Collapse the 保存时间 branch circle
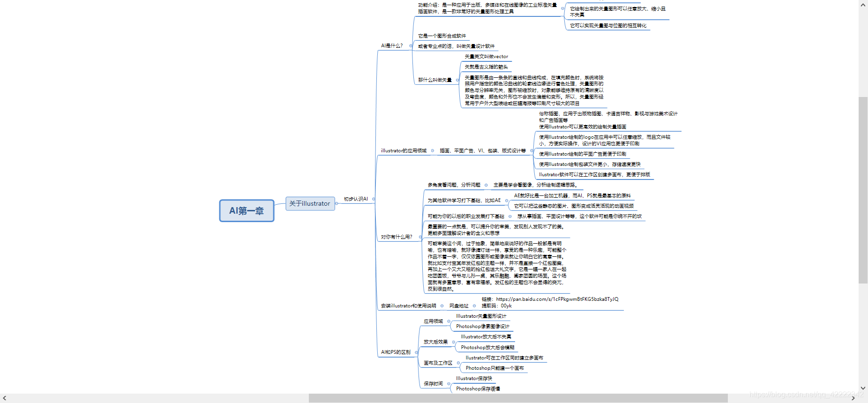The image size is (868, 403). [449, 384]
